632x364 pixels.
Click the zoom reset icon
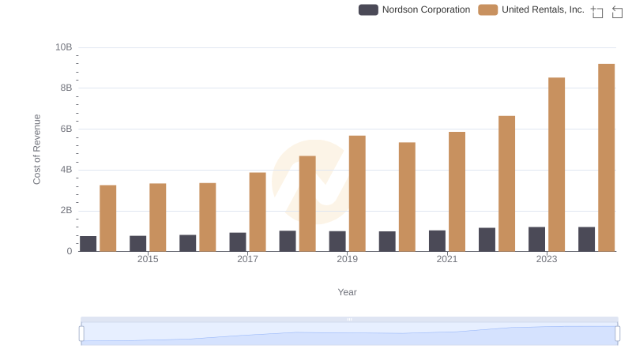[617, 12]
